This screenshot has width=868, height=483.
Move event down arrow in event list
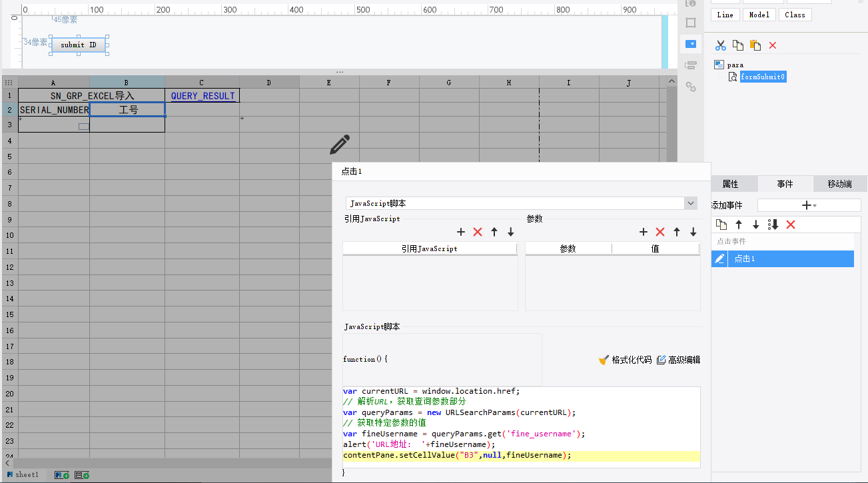point(756,225)
